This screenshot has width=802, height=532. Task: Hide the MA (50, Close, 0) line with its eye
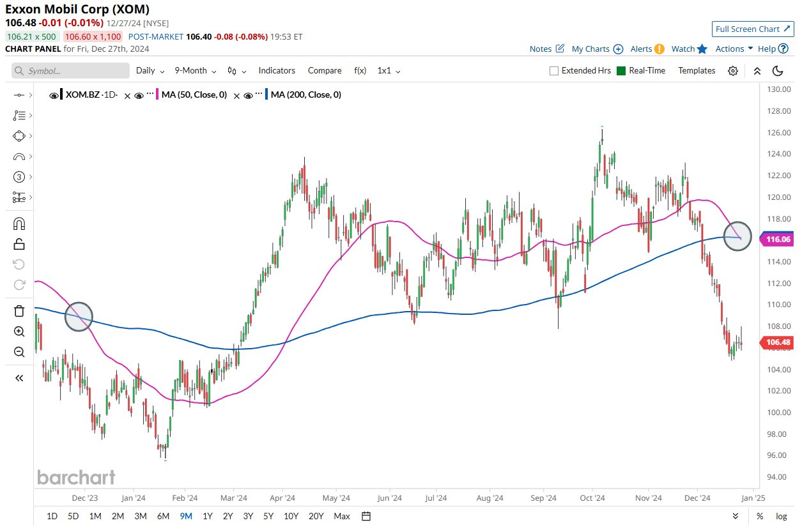tap(139, 95)
